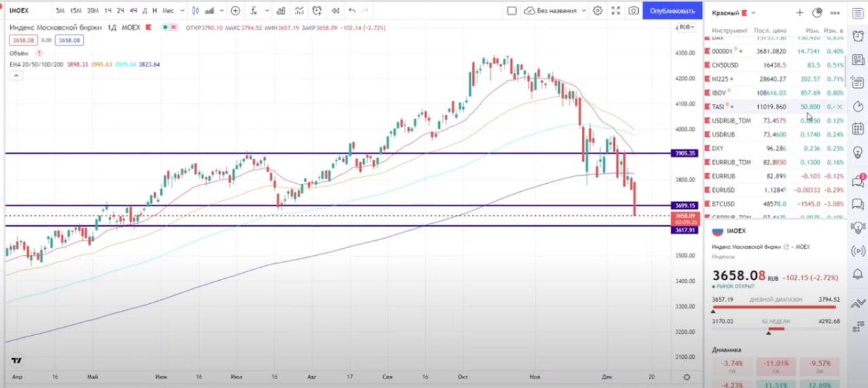Screen dimensions: 868x388
Task: Select the 15M timeframe
Action: coord(76,11)
